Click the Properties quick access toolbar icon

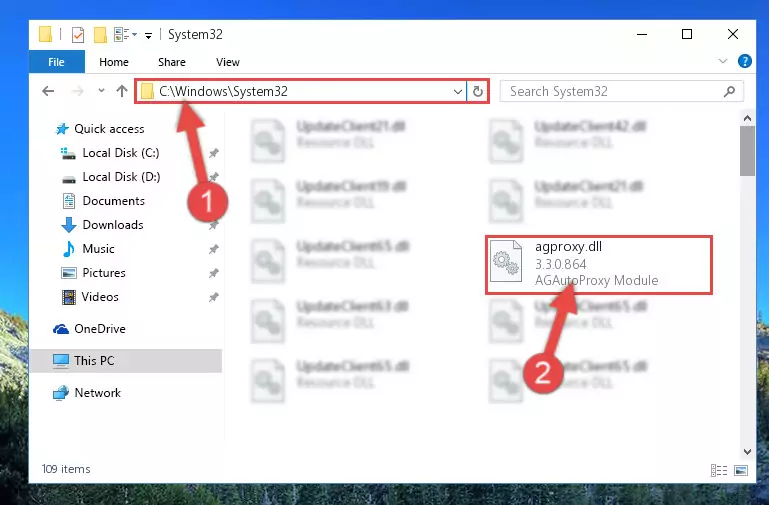[77, 35]
